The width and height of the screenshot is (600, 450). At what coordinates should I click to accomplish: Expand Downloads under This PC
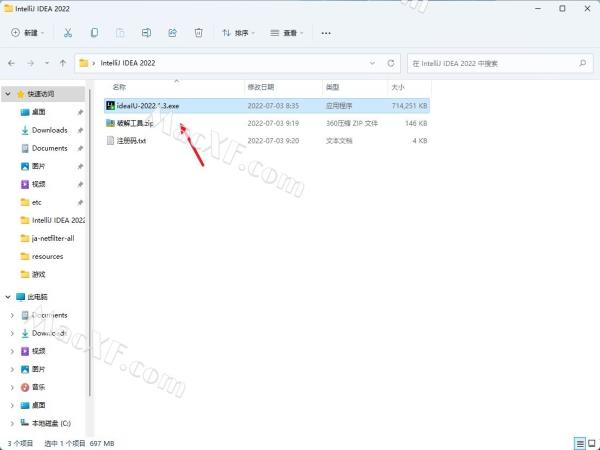12,333
